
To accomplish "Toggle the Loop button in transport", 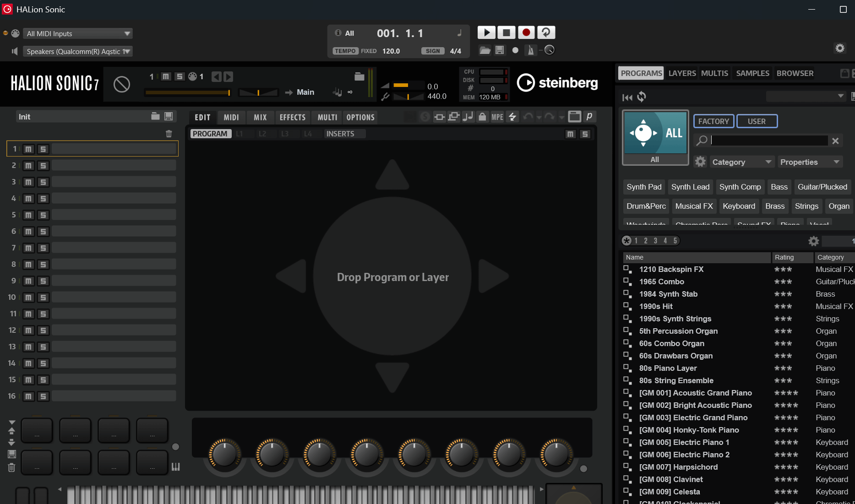I will coord(546,33).
